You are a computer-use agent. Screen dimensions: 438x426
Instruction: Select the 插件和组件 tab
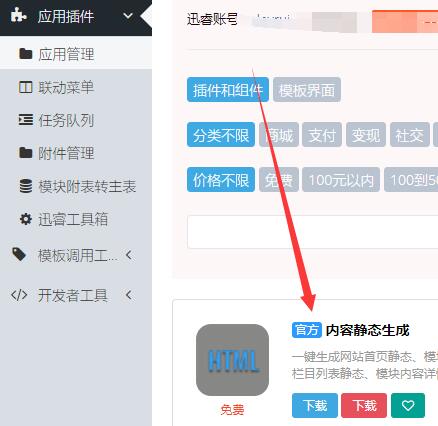[228, 90]
